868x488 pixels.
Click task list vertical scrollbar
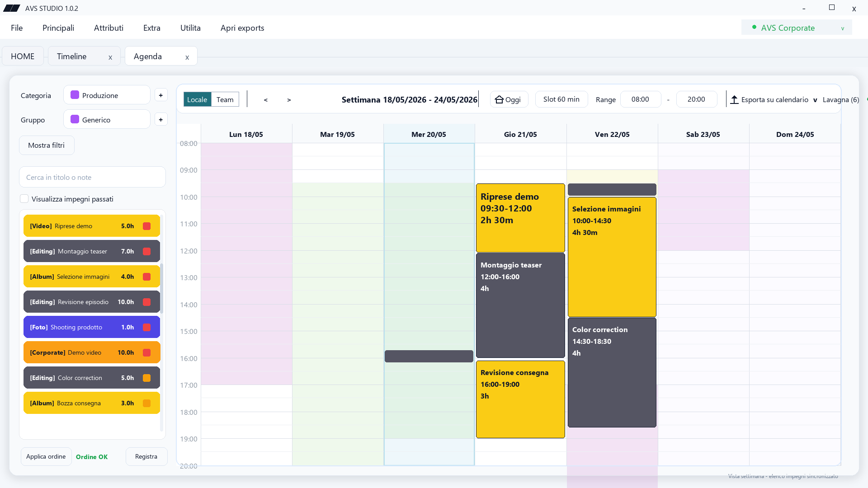(x=161, y=288)
